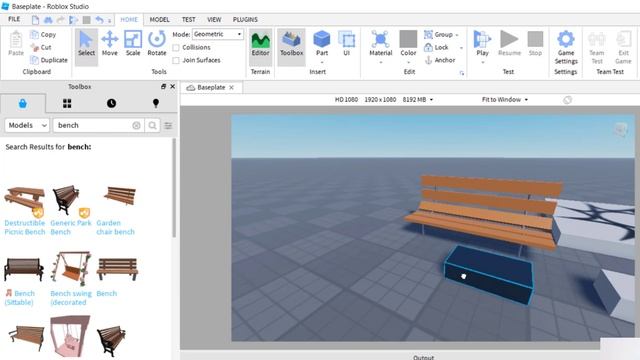
Task: Switch to the MODEL ribbon tab
Action: click(159, 20)
